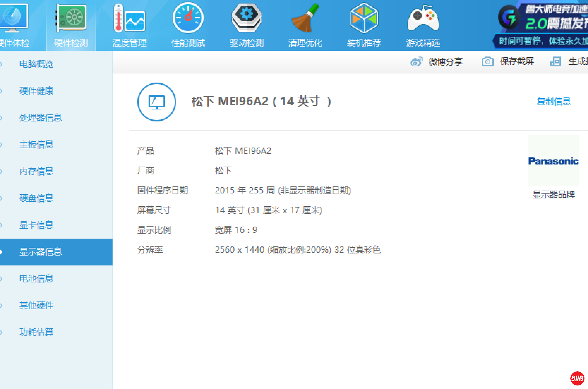Image resolution: width=588 pixels, height=389 pixels.
Task: Click the 游戏精选 gamepad icon
Action: [x=423, y=18]
